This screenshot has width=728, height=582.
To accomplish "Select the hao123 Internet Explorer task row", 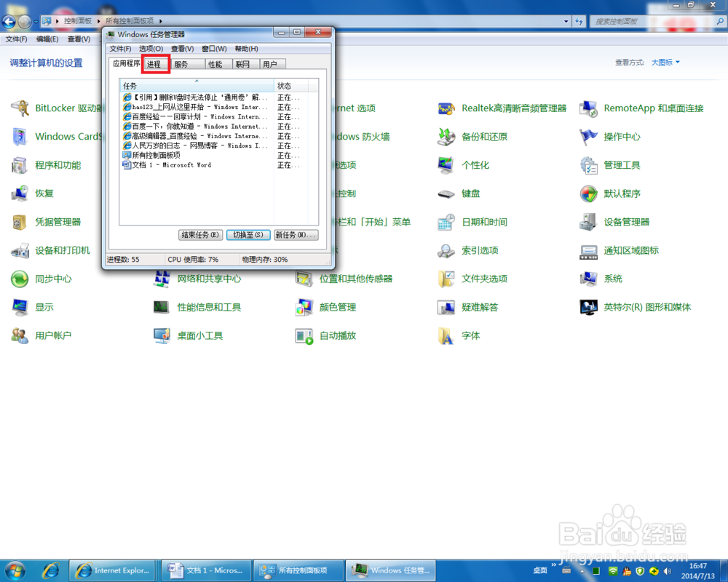I will pos(197,107).
